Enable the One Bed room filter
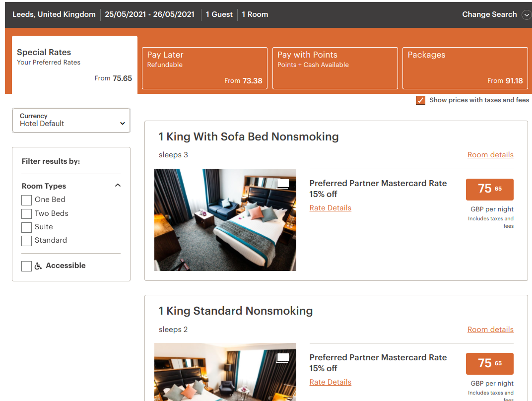This screenshot has width=532, height=401. pos(27,200)
